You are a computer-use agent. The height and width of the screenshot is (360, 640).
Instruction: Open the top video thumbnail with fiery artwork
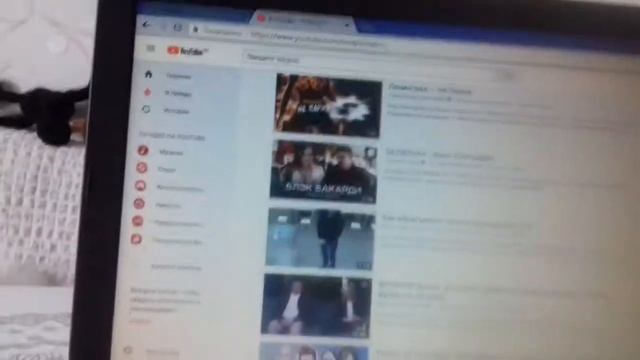[329, 105]
